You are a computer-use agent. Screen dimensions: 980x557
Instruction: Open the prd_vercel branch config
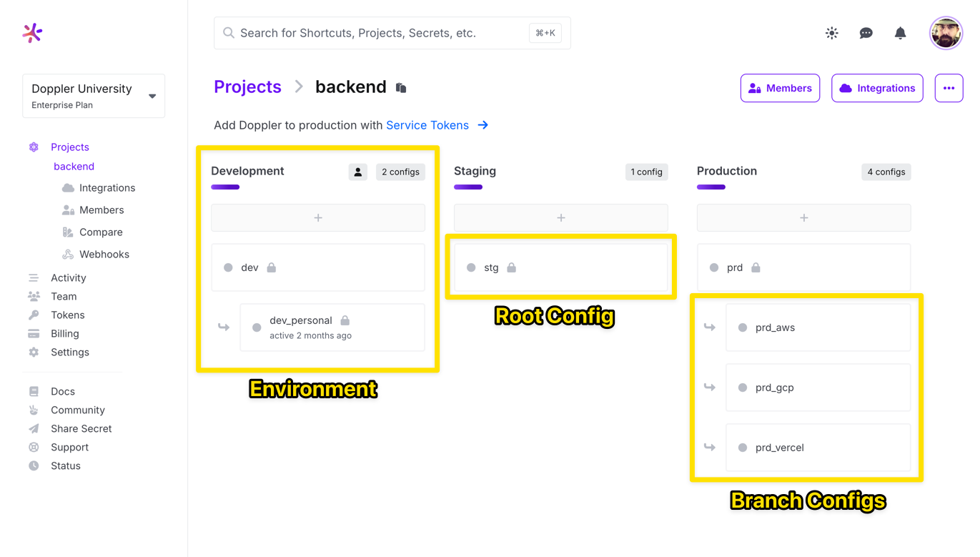point(818,448)
